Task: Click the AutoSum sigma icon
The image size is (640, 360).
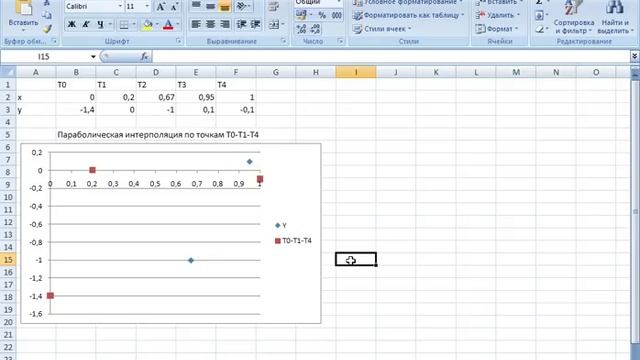Action: tap(539, 2)
